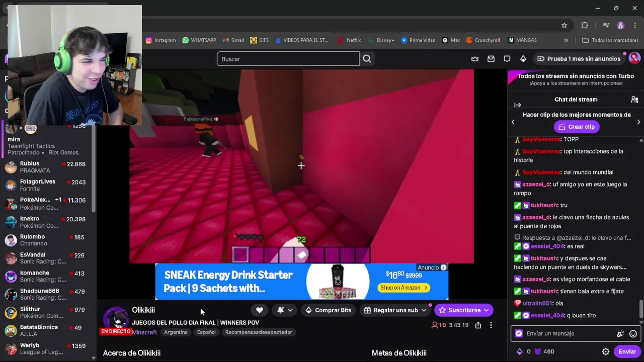Click the SNEAK Energy Drink ad banner
The width and height of the screenshot is (644, 362).
301,282
